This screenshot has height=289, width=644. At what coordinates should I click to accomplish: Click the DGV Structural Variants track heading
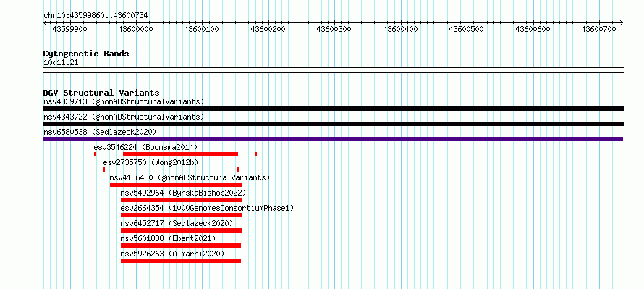pos(101,93)
